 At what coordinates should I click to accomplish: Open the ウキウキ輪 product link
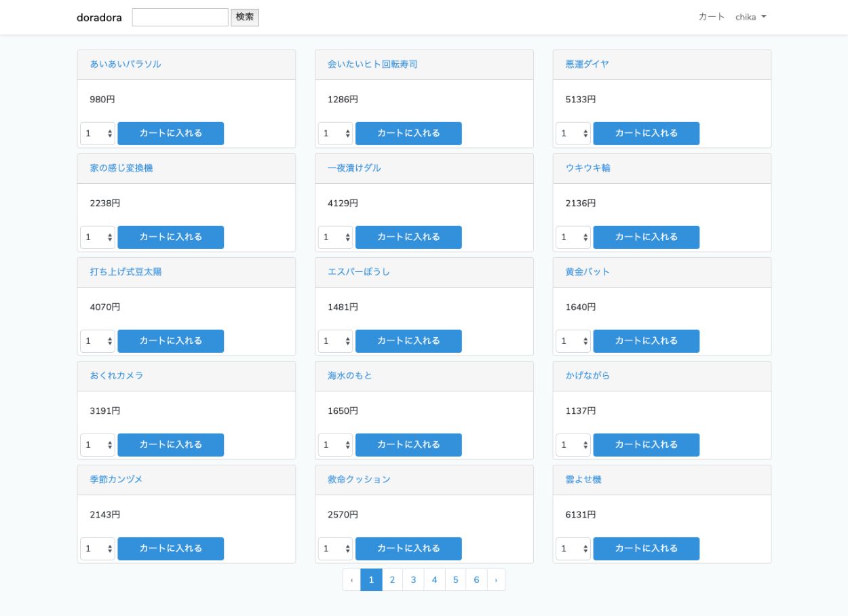(x=587, y=168)
